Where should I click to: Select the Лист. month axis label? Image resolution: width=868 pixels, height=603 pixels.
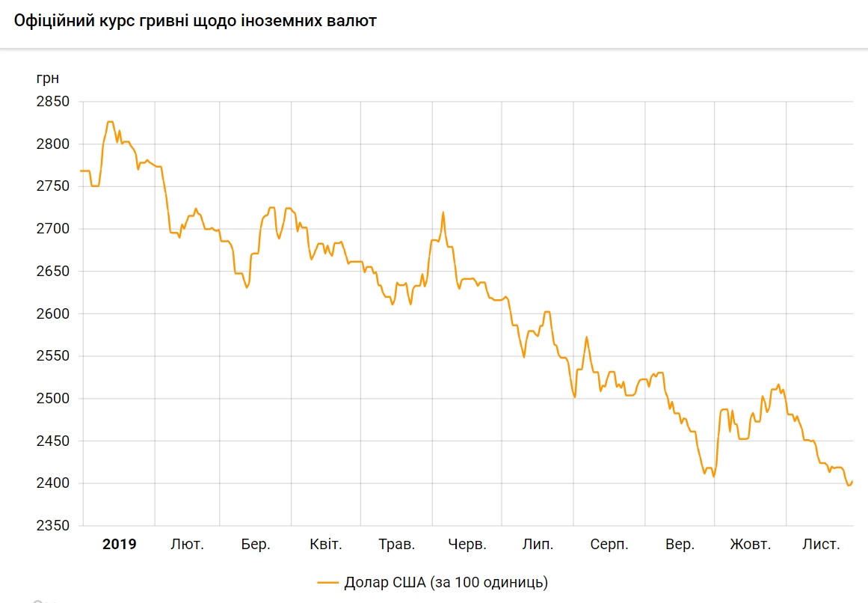coord(820,545)
